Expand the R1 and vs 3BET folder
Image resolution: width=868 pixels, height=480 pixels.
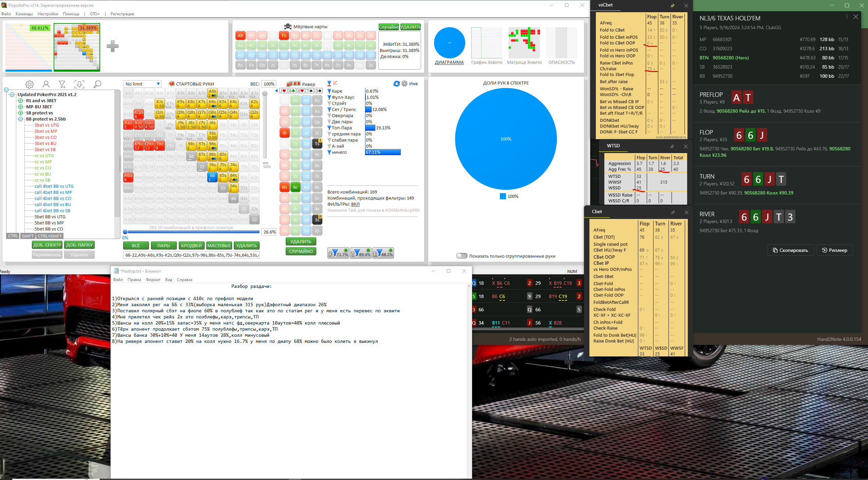click(x=20, y=100)
